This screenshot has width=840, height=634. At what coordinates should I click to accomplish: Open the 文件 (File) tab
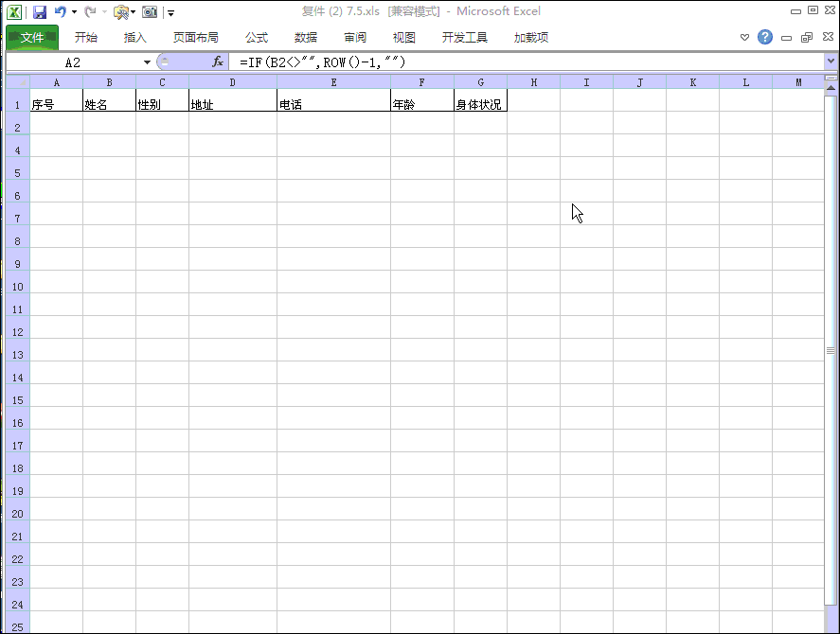(32, 38)
